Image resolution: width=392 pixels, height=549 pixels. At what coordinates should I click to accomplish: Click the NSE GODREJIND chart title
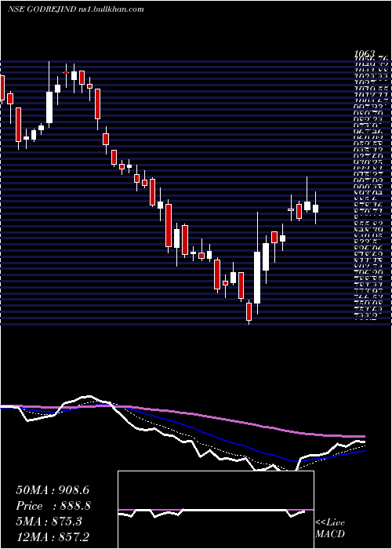(x=75, y=9)
